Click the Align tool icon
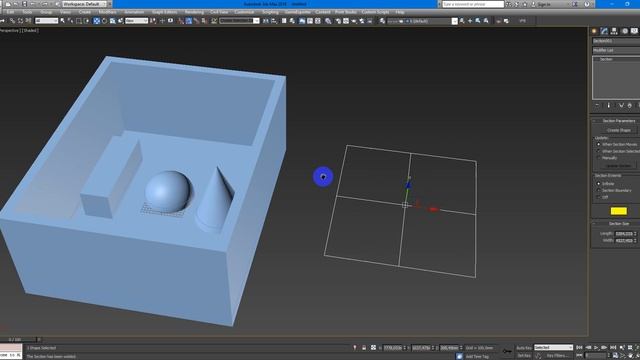This screenshot has height=360, width=640. (x=274, y=20)
